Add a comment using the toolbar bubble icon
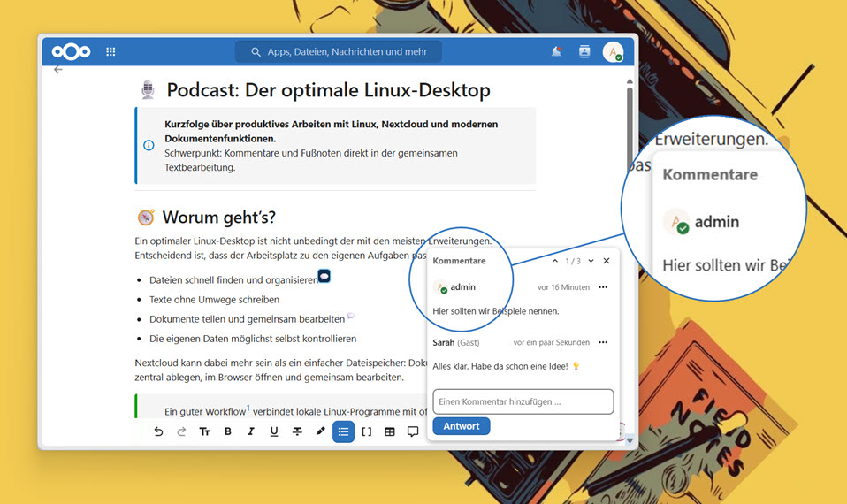The width and height of the screenshot is (847, 504). (413, 431)
